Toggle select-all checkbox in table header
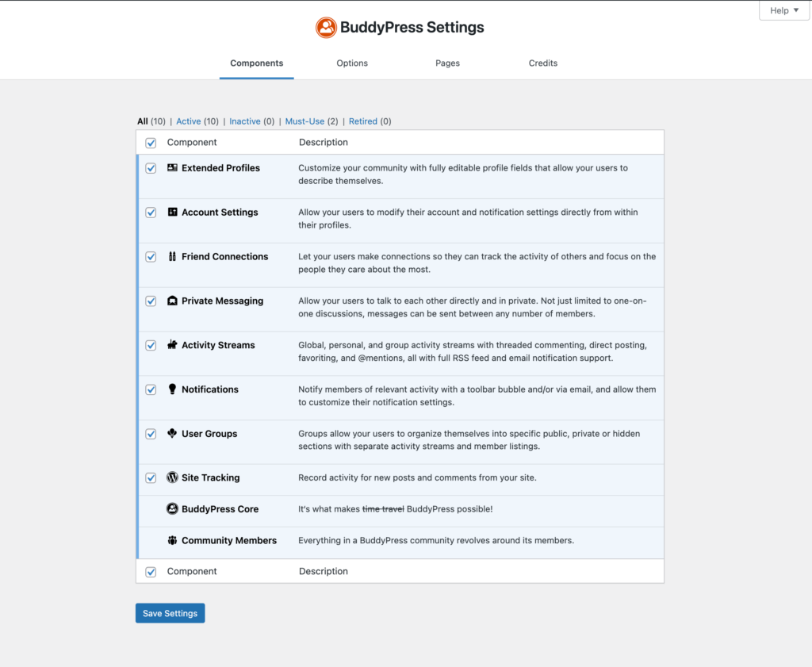The width and height of the screenshot is (812, 667). coord(151,143)
